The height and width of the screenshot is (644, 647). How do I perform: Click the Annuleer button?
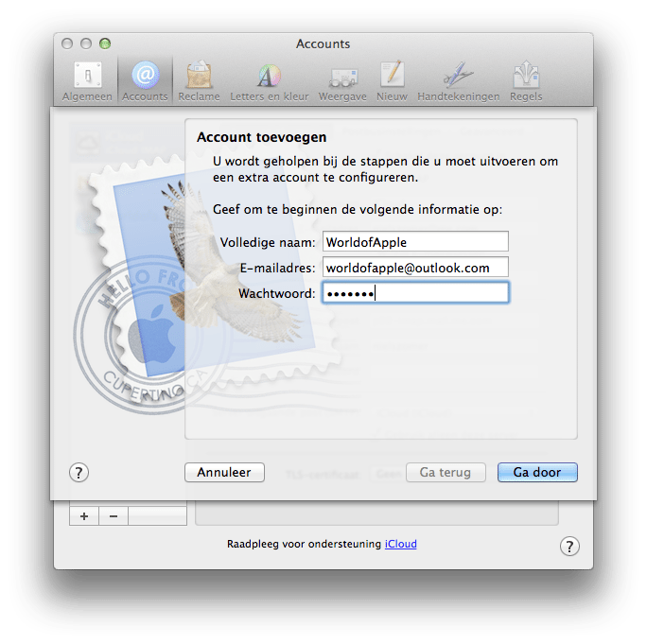[224, 472]
